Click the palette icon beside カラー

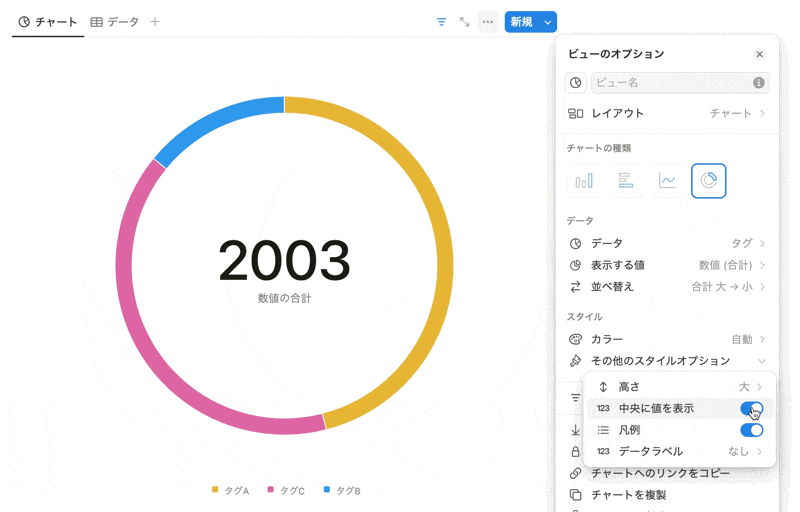click(576, 339)
